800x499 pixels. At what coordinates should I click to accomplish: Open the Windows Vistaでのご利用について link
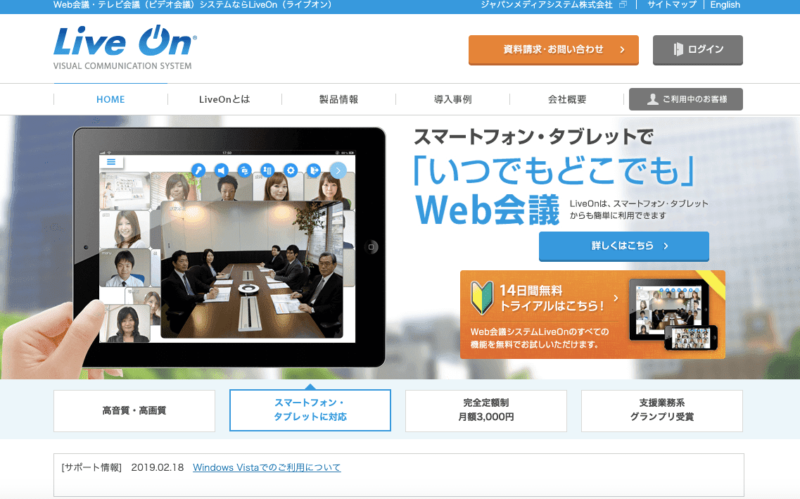click(266, 467)
